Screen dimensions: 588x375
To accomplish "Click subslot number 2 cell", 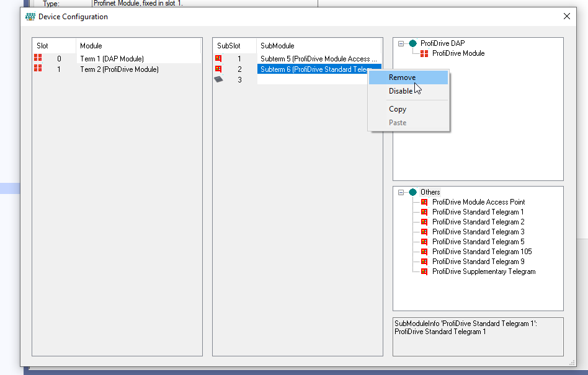I will 239,69.
